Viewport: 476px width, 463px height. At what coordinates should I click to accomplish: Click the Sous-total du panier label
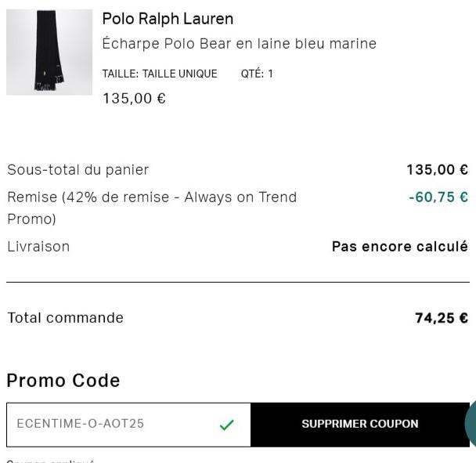78,170
